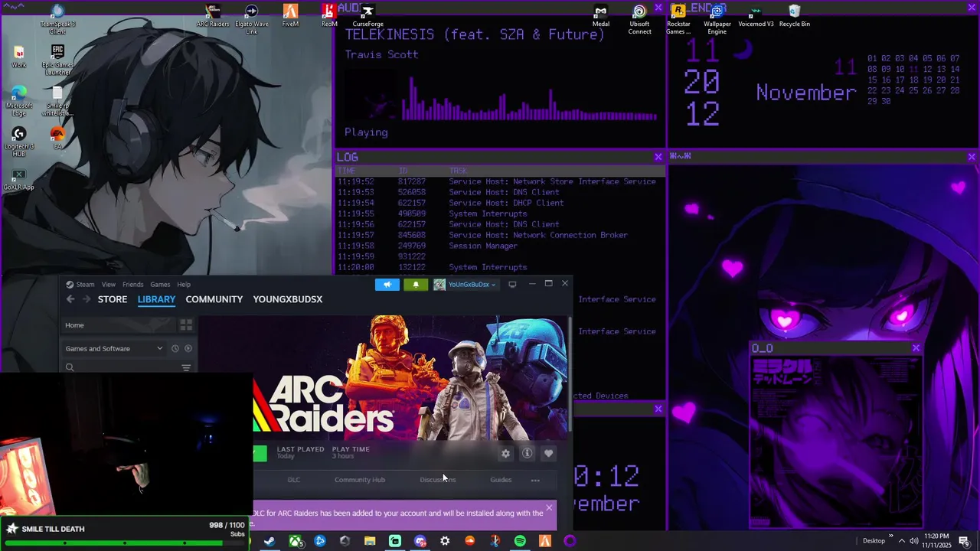Open Voicemod V3 desktop icon

pos(756,15)
